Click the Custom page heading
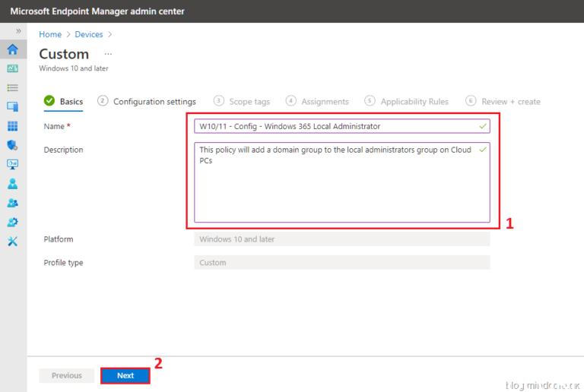Viewport: 584px width, 392px height. click(x=64, y=54)
